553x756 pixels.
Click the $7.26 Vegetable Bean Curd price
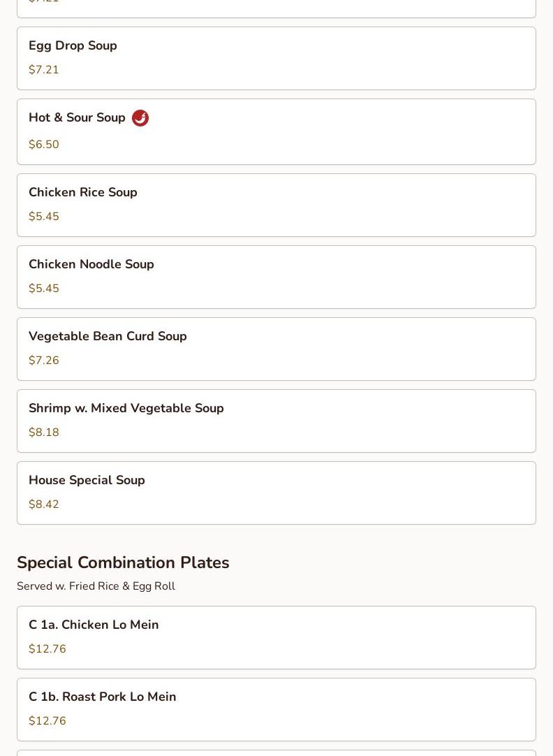coord(44,360)
